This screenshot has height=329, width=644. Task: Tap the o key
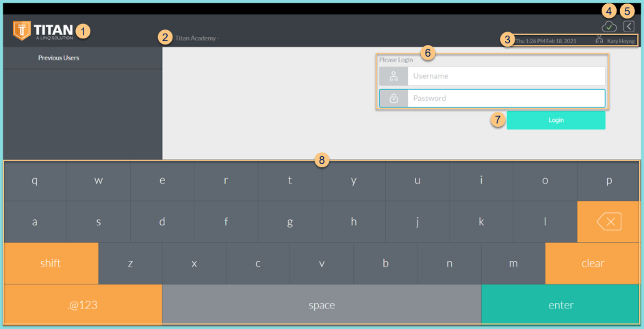click(x=545, y=180)
